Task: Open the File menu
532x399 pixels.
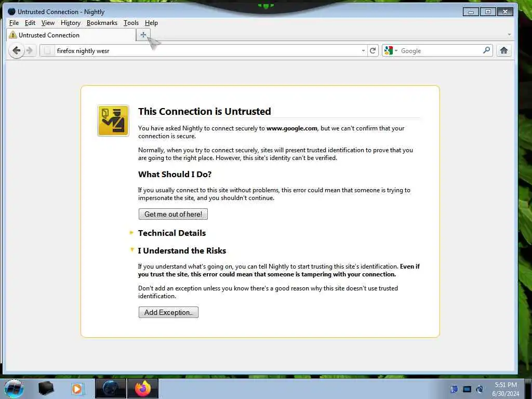Action: 14,23
